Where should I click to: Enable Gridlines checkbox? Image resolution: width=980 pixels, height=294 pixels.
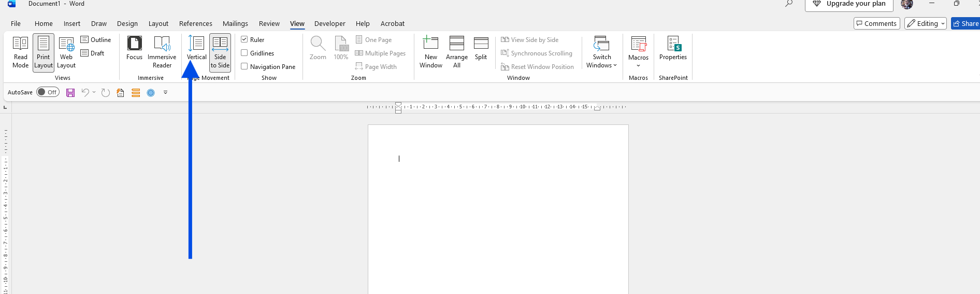pyautogui.click(x=257, y=53)
